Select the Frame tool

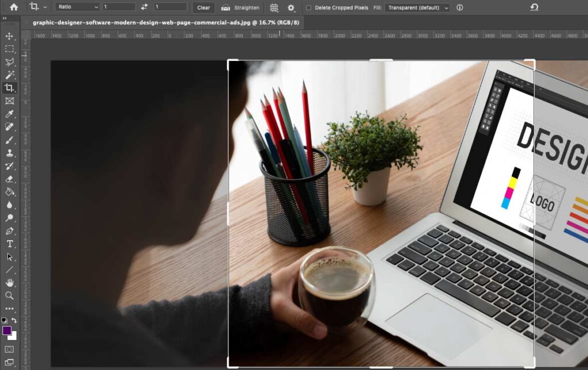click(9, 101)
